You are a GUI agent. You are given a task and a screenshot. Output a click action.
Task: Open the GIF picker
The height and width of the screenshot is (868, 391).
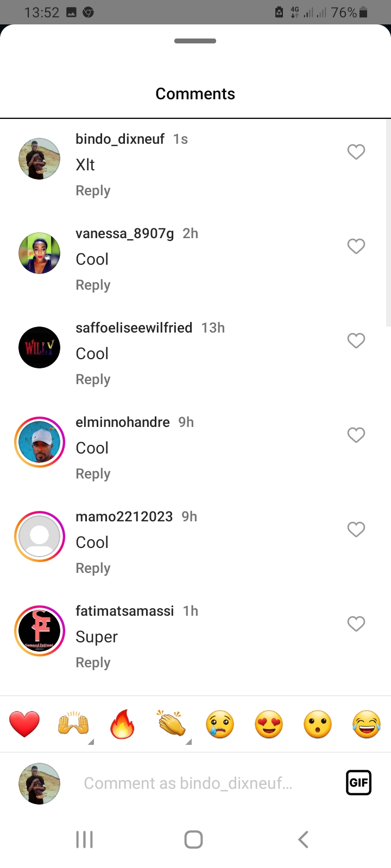(x=358, y=783)
